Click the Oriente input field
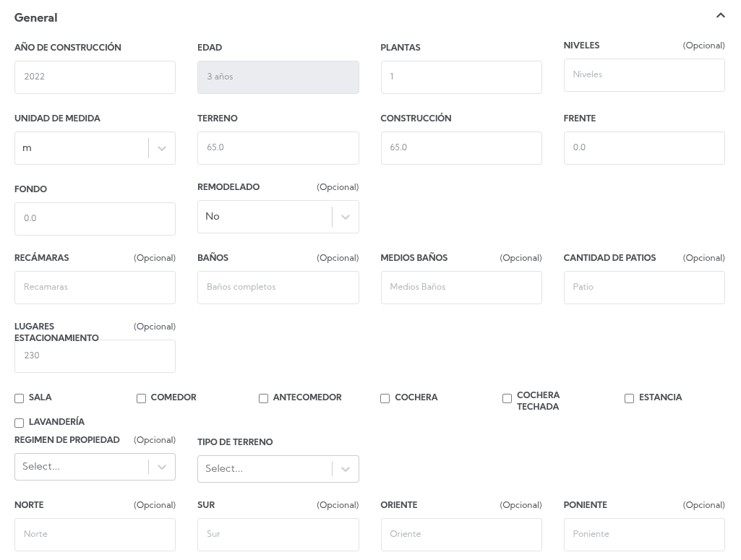Screen dimensions: 741x560 (x=461, y=535)
